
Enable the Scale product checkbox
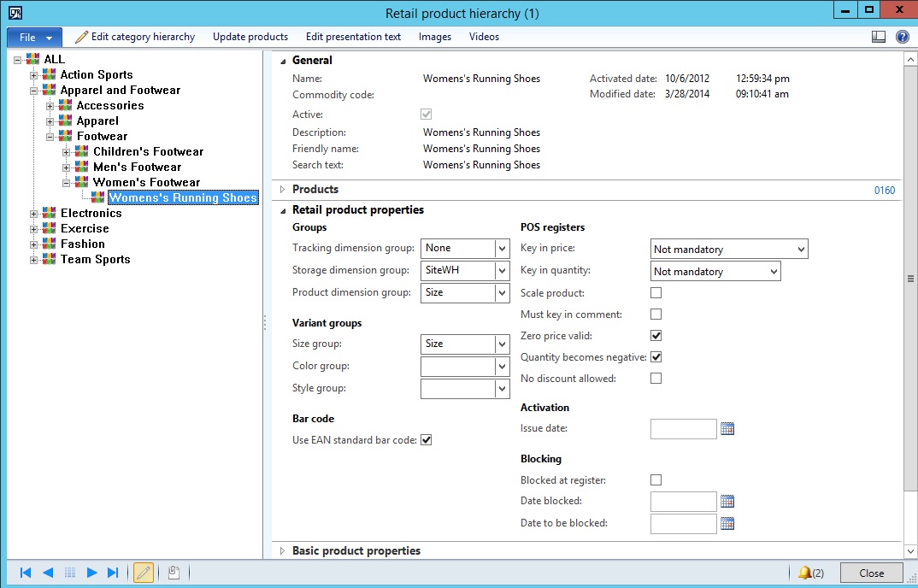(656, 293)
